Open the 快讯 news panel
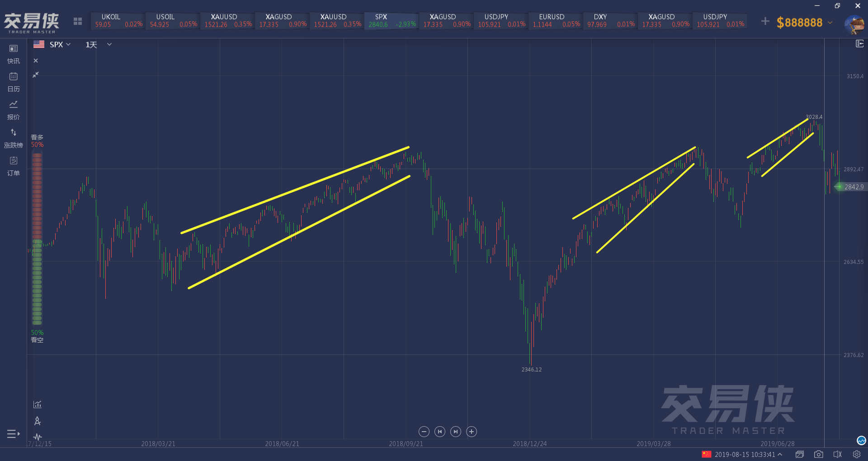 (x=14, y=54)
